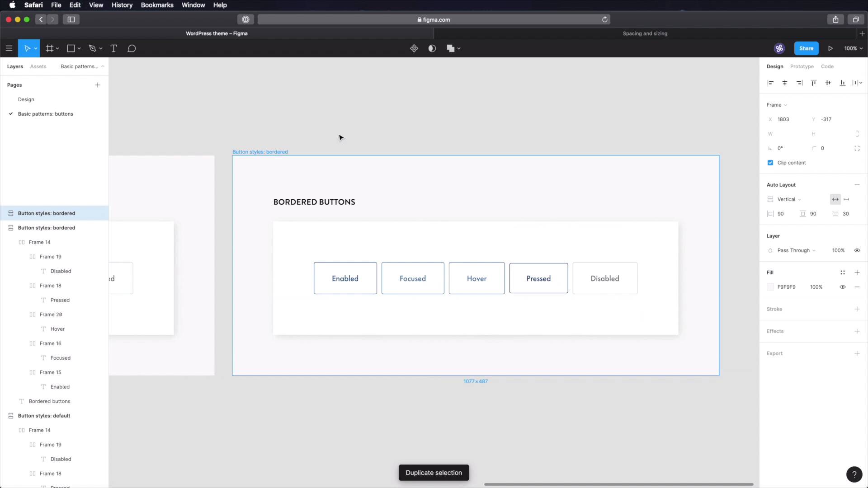Image resolution: width=868 pixels, height=488 pixels.
Task: Select the Text tool in toolbar
Action: [x=113, y=48]
